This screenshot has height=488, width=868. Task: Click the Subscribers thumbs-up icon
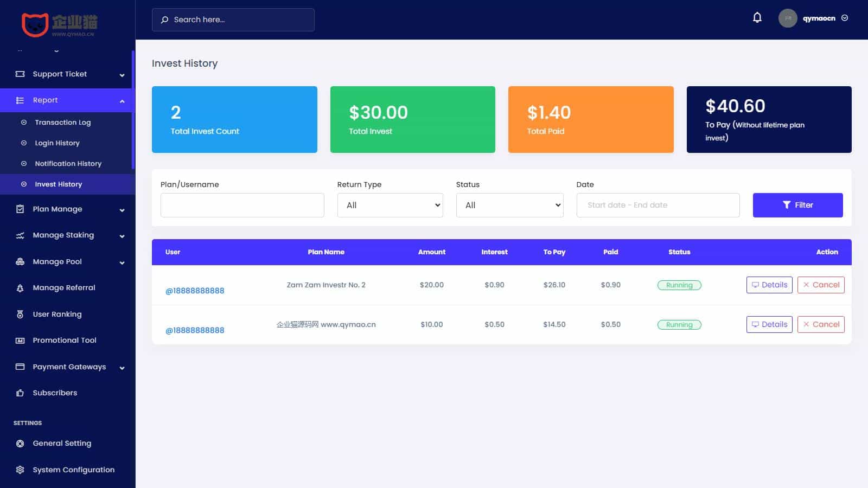pyautogui.click(x=20, y=393)
